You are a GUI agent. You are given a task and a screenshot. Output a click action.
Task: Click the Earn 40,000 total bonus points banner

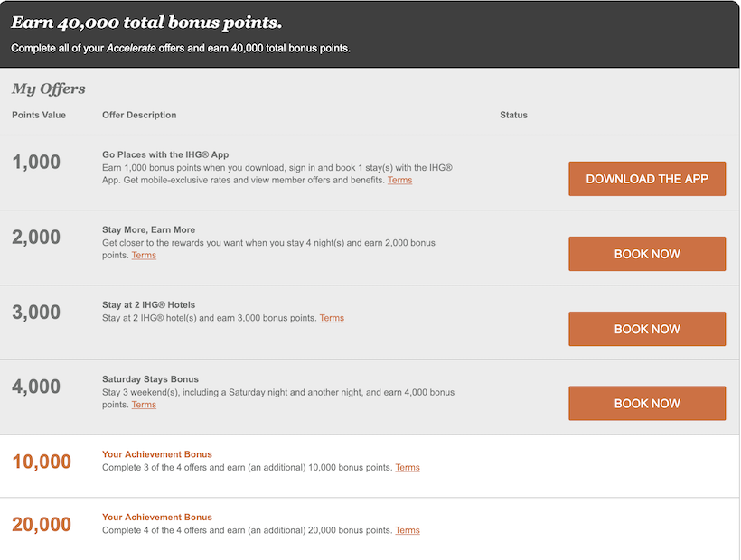[x=370, y=34]
